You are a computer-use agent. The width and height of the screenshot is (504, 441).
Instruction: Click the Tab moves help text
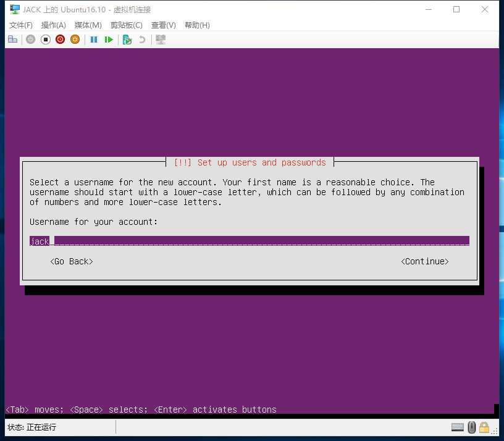point(141,409)
